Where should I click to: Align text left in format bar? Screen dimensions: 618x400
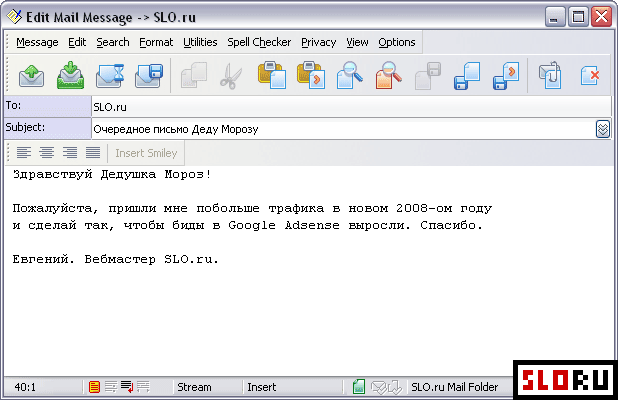point(24,153)
